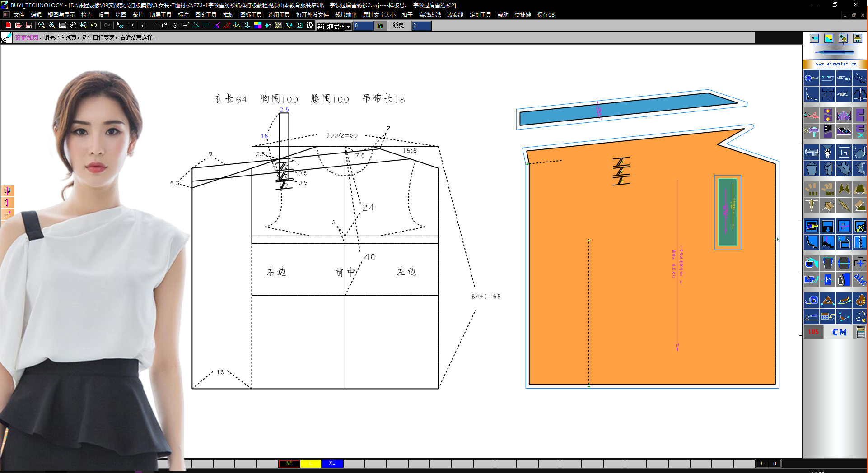This screenshot has width=868, height=473.
Task: Click the undo arrow icon
Action: tap(94, 25)
